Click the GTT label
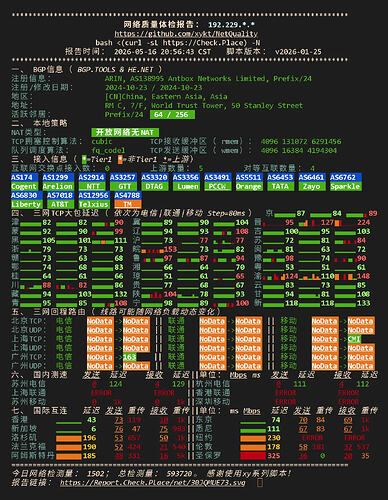The image size is (388, 500). [x=123, y=186]
